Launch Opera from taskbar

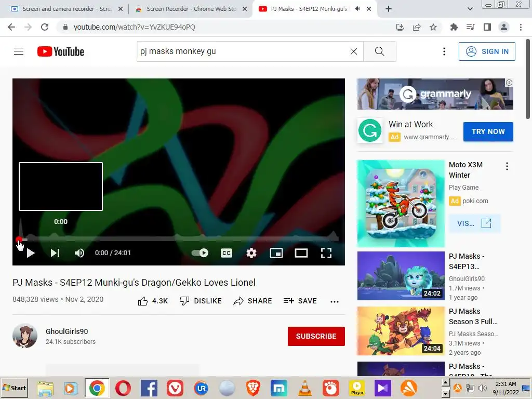pyautogui.click(x=123, y=388)
